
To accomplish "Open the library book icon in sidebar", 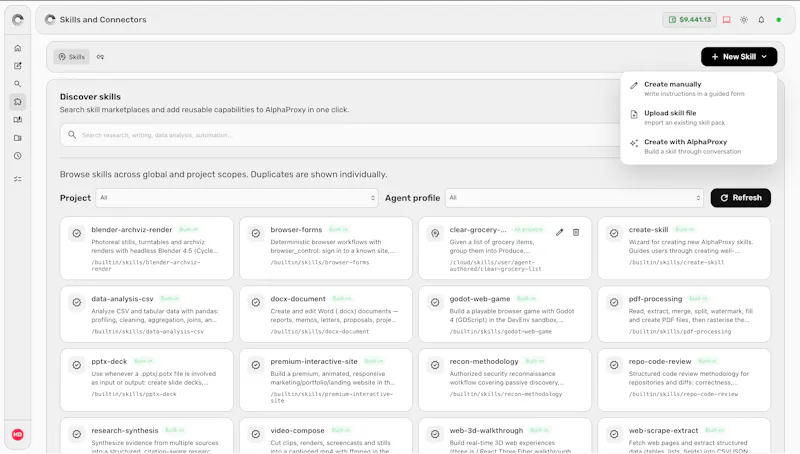I will (x=18, y=120).
